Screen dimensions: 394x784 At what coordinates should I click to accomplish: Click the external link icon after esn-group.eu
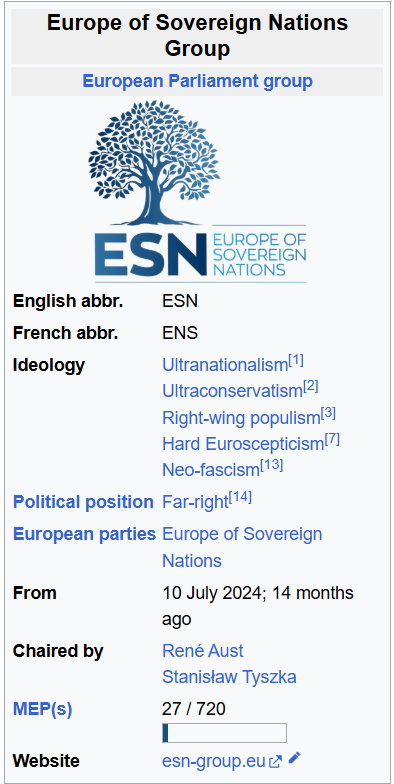pos(276,762)
